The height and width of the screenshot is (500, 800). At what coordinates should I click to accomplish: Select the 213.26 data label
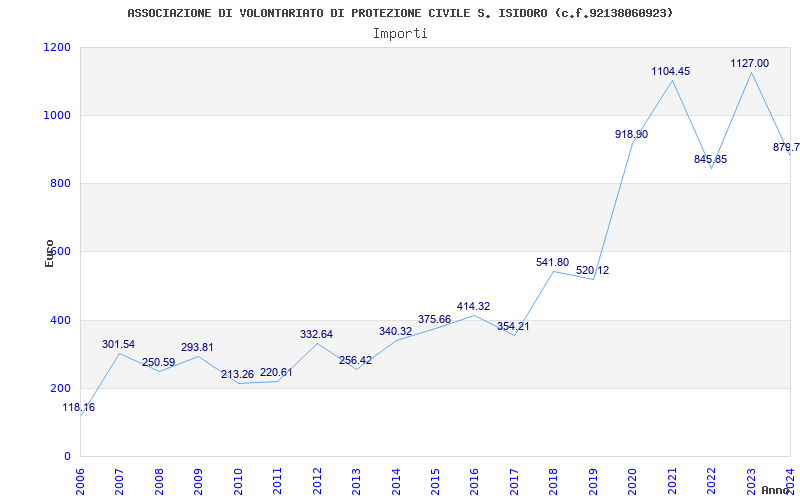pyautogui.click(x=237, y=374)
